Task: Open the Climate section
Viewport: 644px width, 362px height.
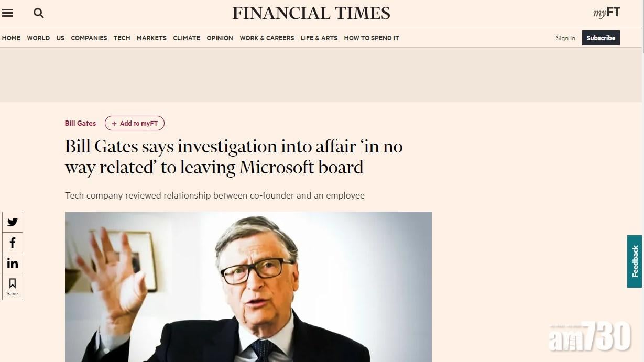Action: click(x=187, y=38)
